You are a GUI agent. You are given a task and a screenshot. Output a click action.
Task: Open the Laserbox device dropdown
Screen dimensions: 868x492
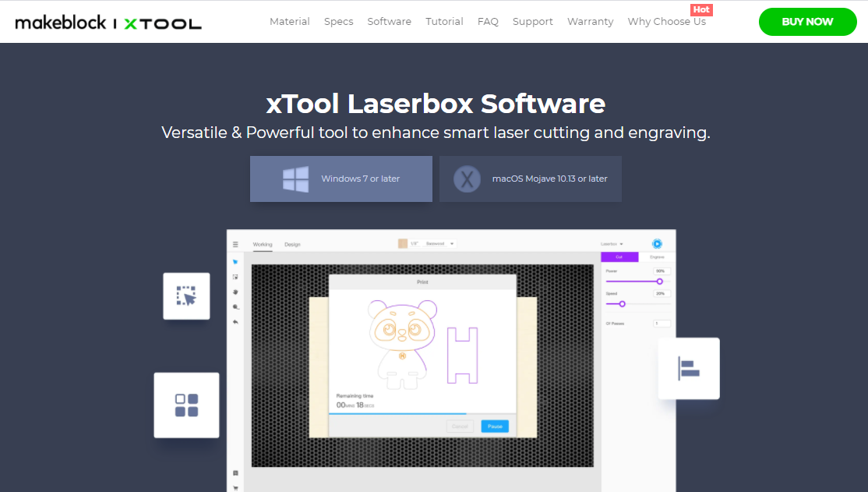pos(612,244)
